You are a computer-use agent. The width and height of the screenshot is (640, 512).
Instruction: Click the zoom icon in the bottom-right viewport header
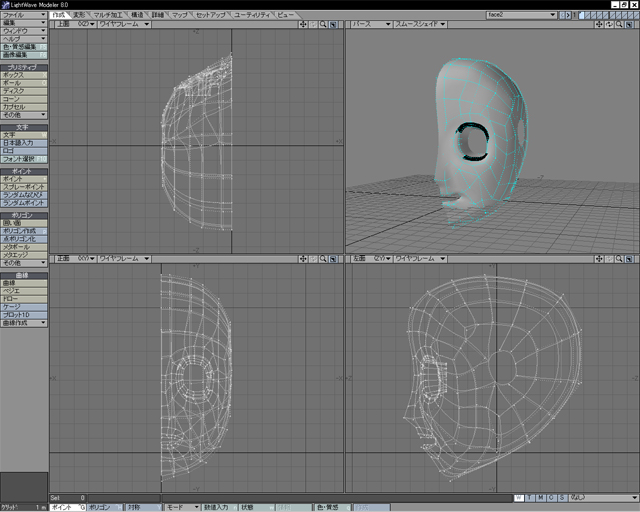(x=620, y=258)
